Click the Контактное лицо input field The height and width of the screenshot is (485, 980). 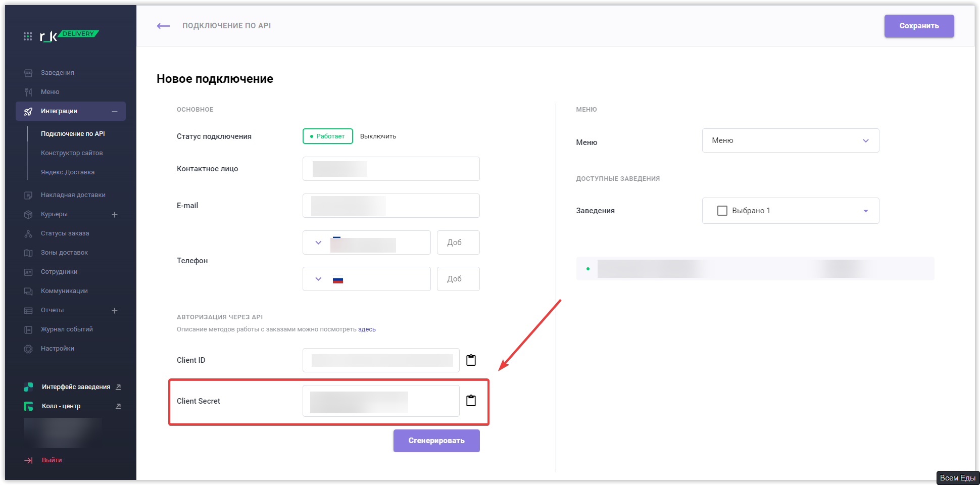[x=391, y=169]
